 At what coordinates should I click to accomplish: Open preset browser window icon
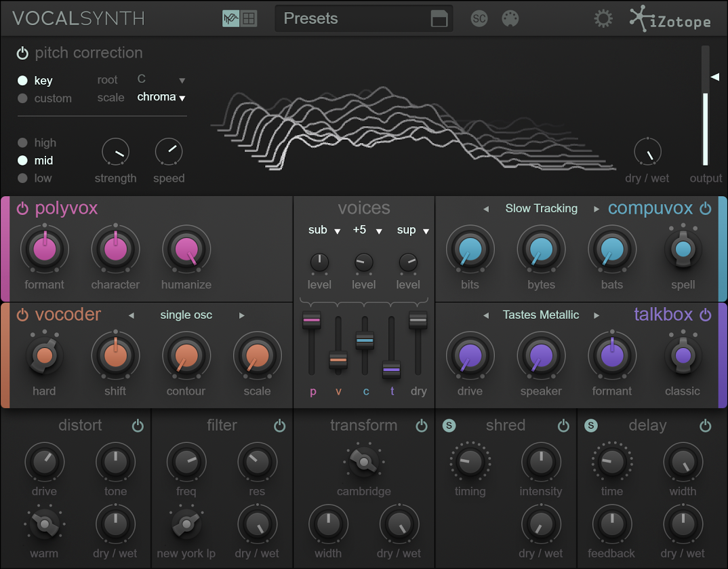point(439,19)
